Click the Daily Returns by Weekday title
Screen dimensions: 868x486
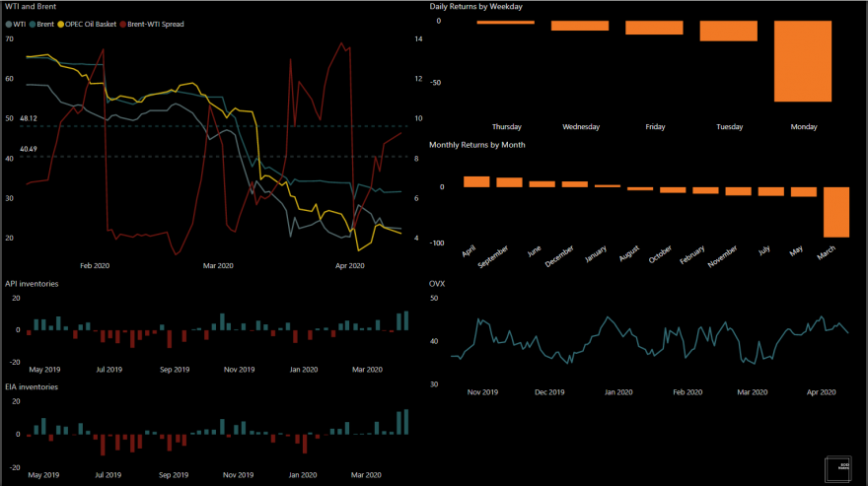(476, 7)
